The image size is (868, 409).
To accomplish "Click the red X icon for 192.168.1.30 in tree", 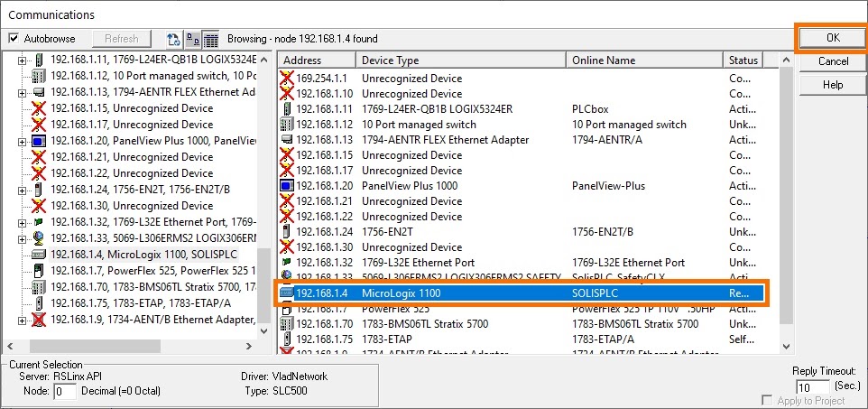I will click(x=39, y=206).
